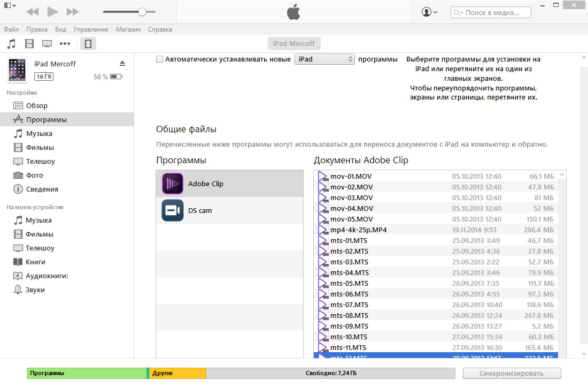Click the three-dots More icon in toolbar
This screenshot has height=388, width=588.
click(65, 43)
